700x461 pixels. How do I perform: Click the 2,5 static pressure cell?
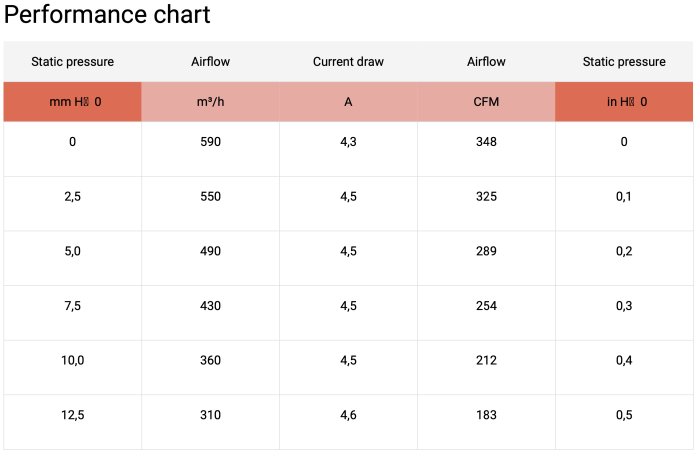pos(72,197)
